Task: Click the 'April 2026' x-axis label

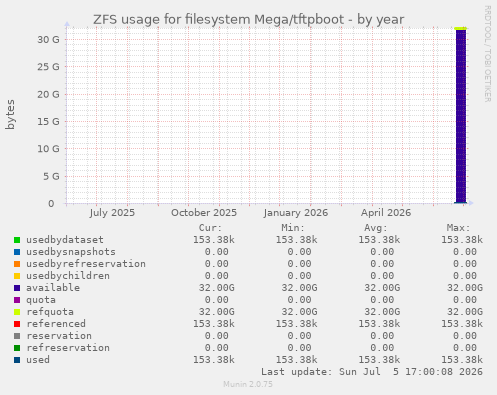Action: tap(386, 213)
